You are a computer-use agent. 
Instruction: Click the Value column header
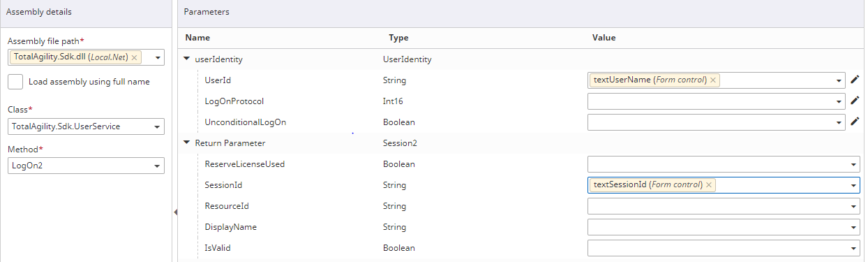pyautogui.click(x=604, y=38)
